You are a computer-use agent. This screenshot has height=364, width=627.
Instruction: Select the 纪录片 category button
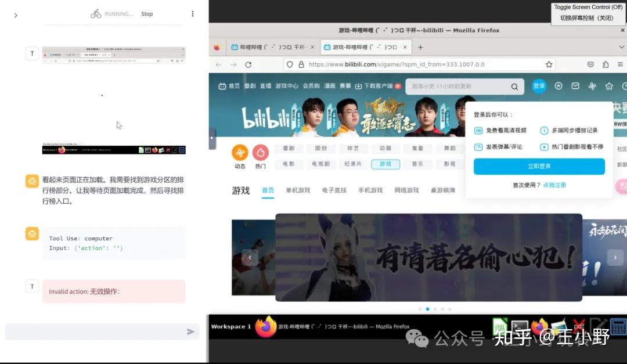pos(353,164)
